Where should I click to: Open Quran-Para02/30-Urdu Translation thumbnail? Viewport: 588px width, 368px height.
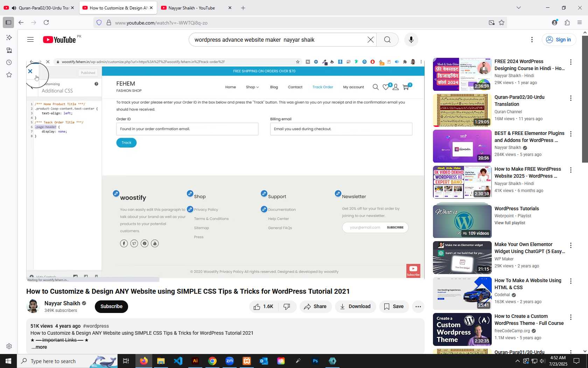click(x=462, y=110)
